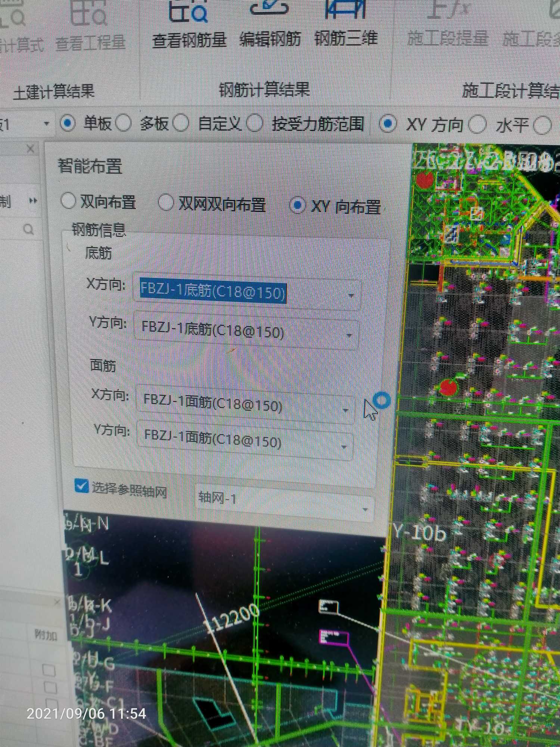Screen dimensions: 560x747
Task: Click 土建计算结果 group label
Action: click(x=54, y=91)
